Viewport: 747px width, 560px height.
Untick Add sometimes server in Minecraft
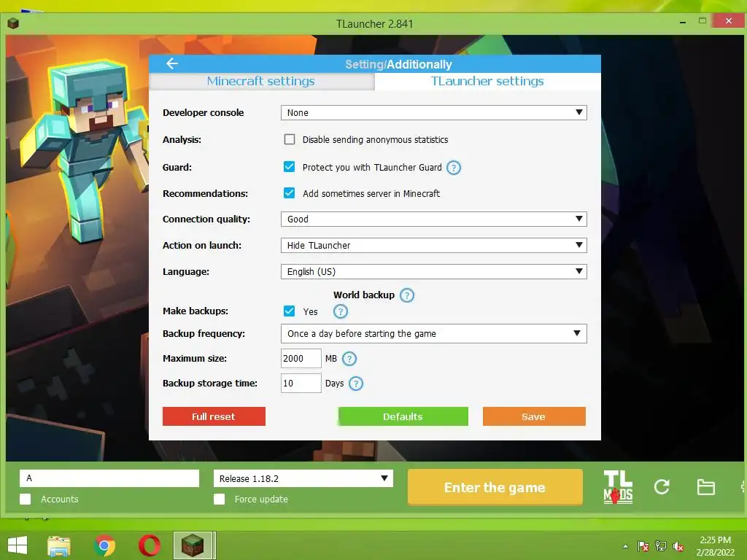[289, 192]
